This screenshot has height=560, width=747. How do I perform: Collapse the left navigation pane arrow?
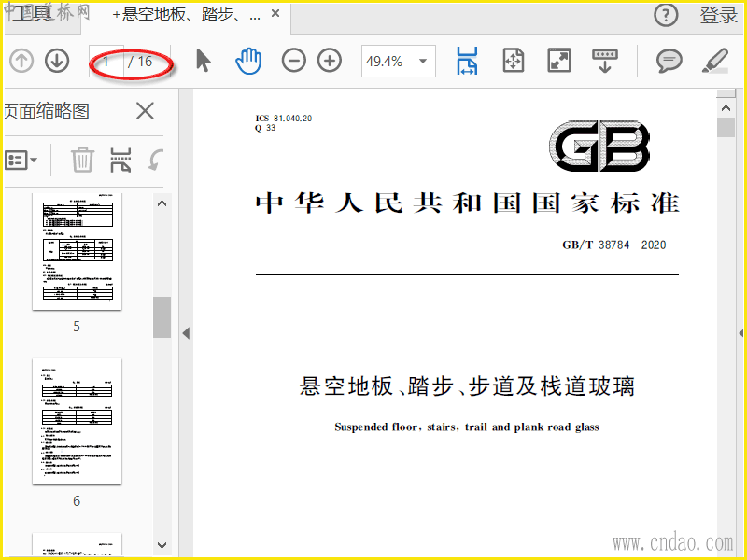[x=186, y=333]
